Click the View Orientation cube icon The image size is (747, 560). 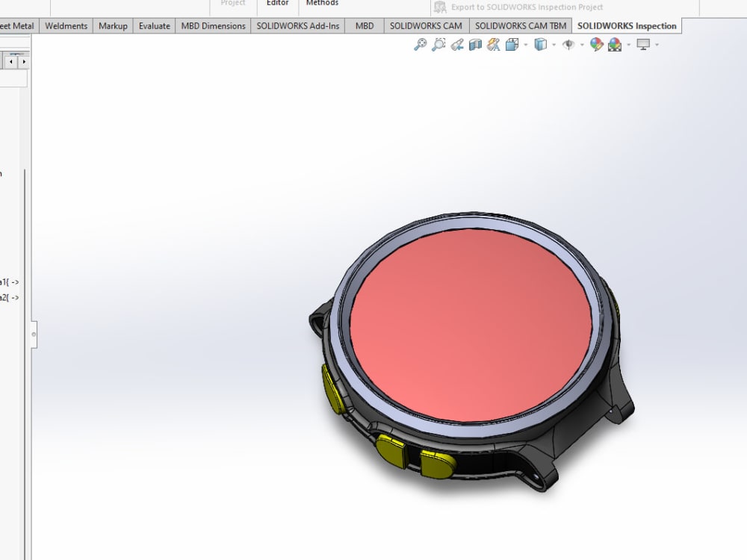(x=512, y=45)
